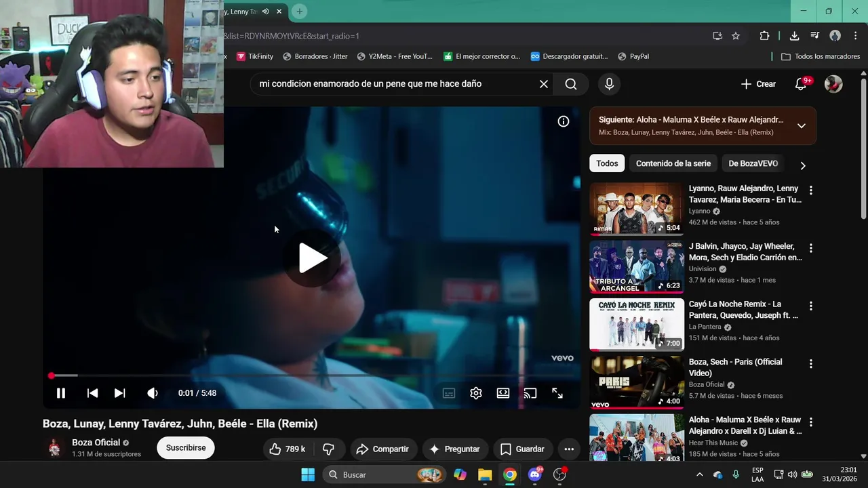Open Chrome downloads
Viewport: 868px width, 488px height.
794,36
